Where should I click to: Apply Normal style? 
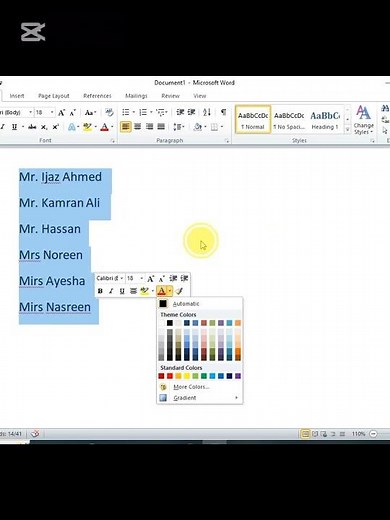(x=253, y=120)
